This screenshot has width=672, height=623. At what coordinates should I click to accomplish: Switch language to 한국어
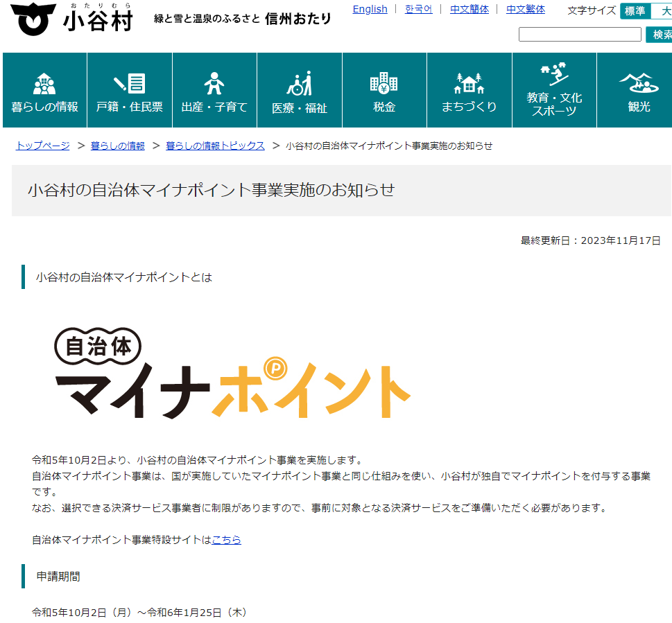coord(419,9)
